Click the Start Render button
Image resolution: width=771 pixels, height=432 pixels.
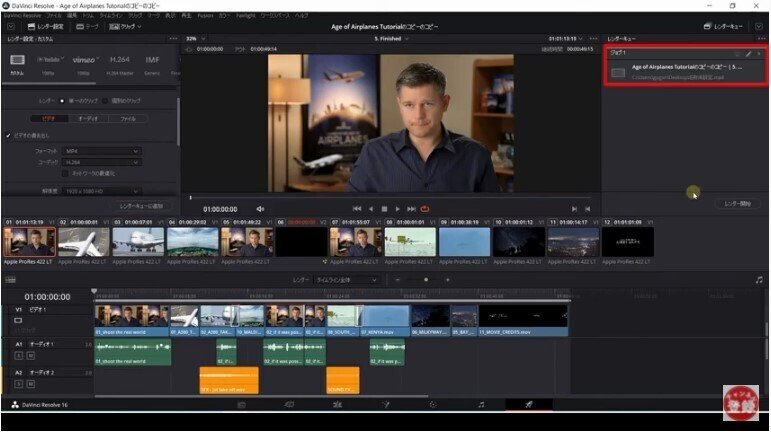[x=738, y=203]
